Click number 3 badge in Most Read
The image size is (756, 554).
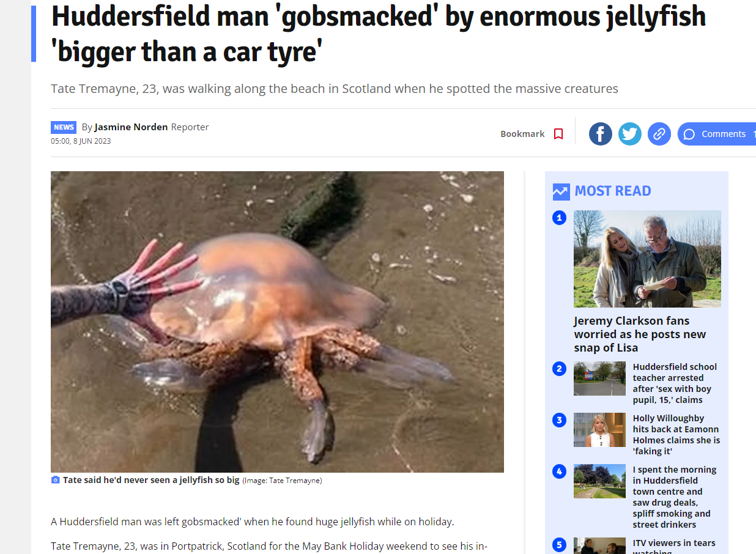pyautogui.click(x=559, y=420)
